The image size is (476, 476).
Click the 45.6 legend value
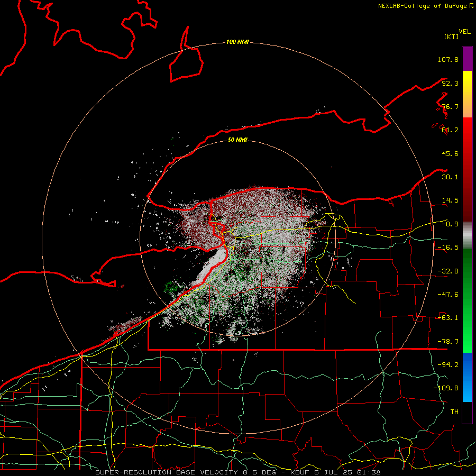(450, 153)
